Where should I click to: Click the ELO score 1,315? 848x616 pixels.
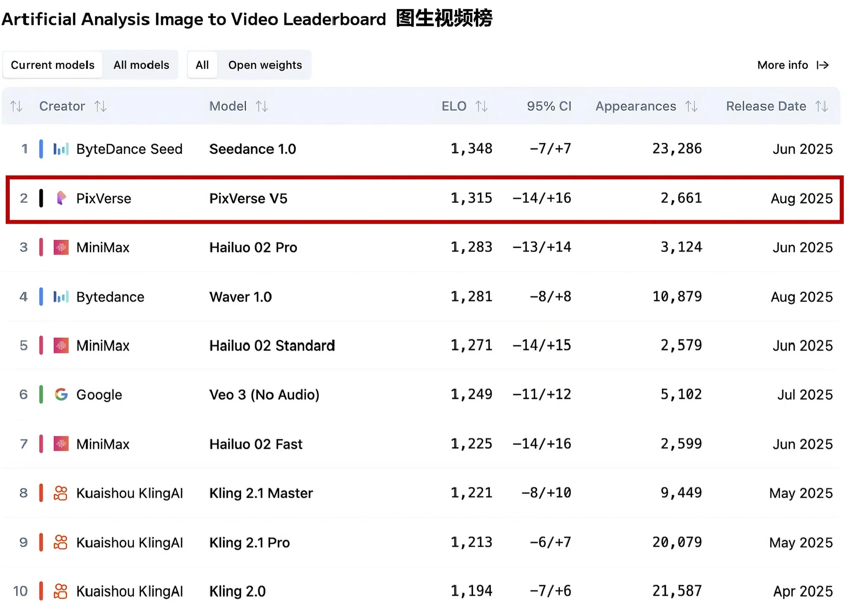point(471,198)
